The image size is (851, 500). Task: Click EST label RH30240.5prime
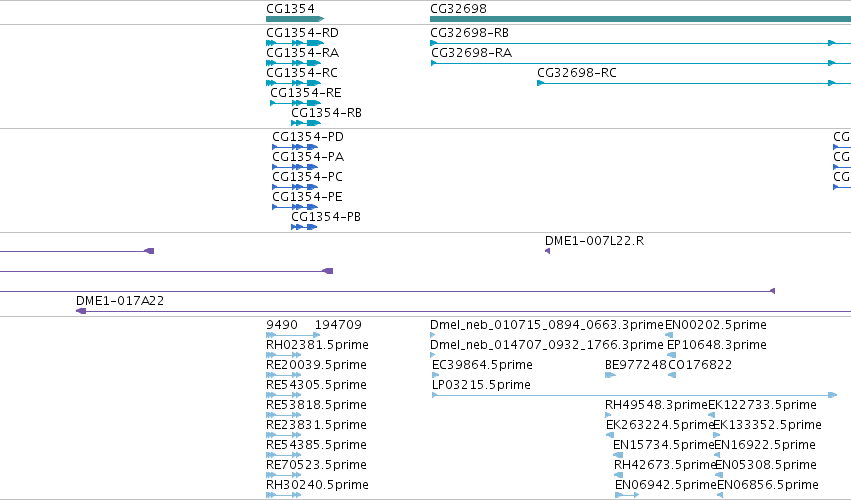pos(317,485)
